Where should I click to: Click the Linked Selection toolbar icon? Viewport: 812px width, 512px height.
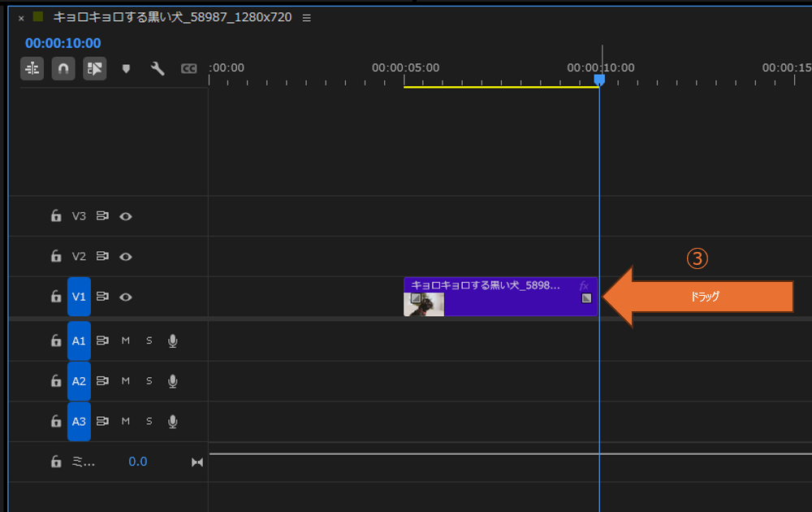94,69
